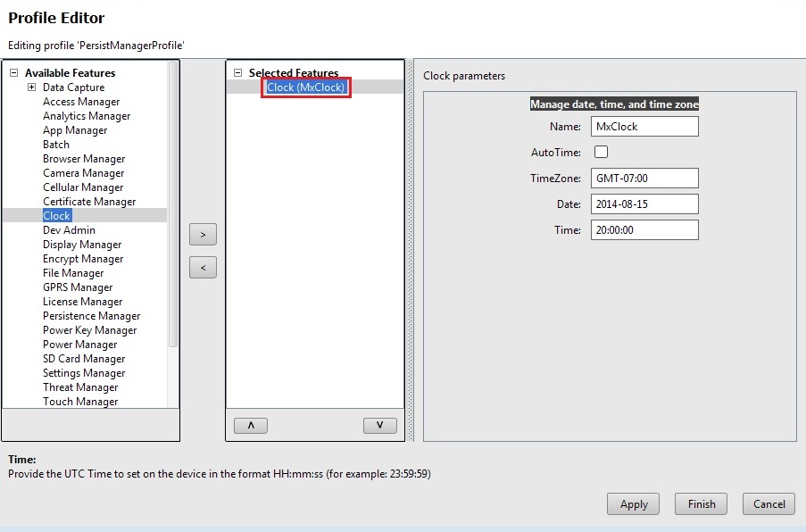Click the Date field with 2014-08-15
The image size is (806, 532).
click(644, 204)
